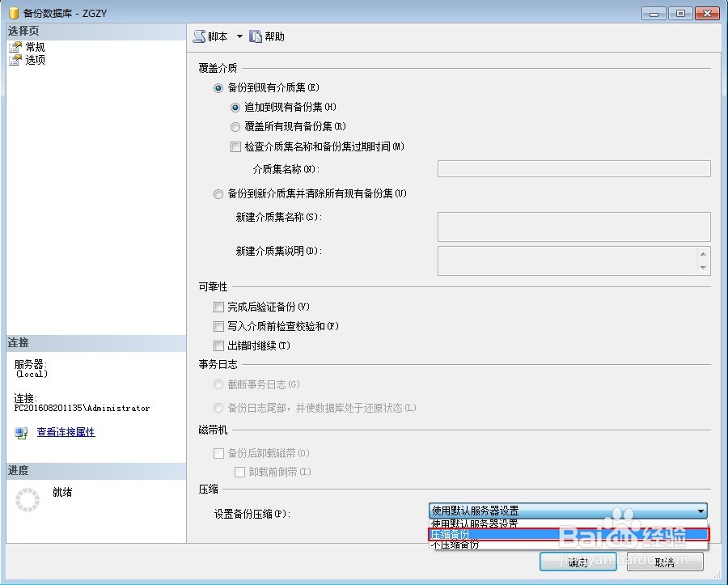Viewport: 728px width, 585px height.
Task: Select the 追加到现有备份集 radio button
Action: click(235, 107)
